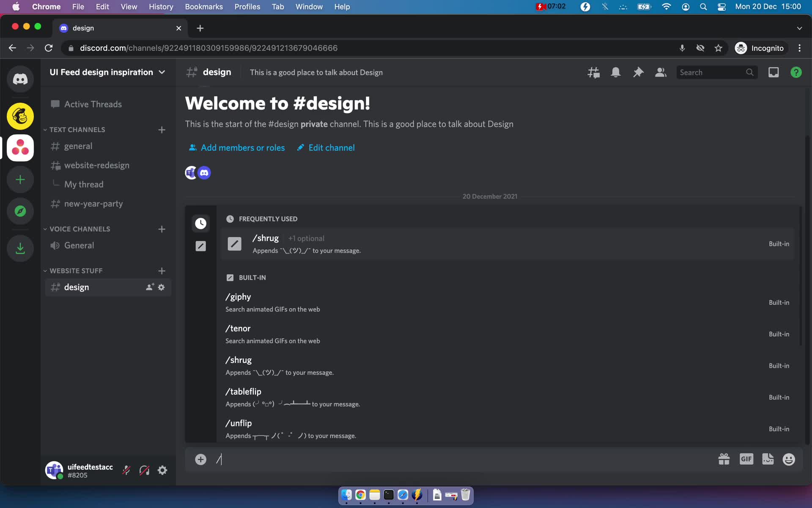Open new browser tab
Image resolution: width=812 pixels, height=508 pixels.
pyautogui.click(x=200, y=28)
